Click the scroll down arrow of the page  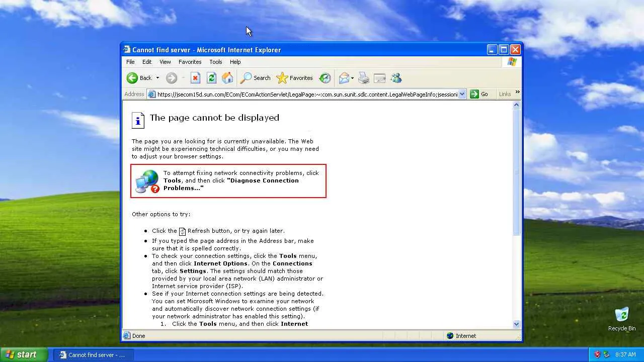pos(516,324)
